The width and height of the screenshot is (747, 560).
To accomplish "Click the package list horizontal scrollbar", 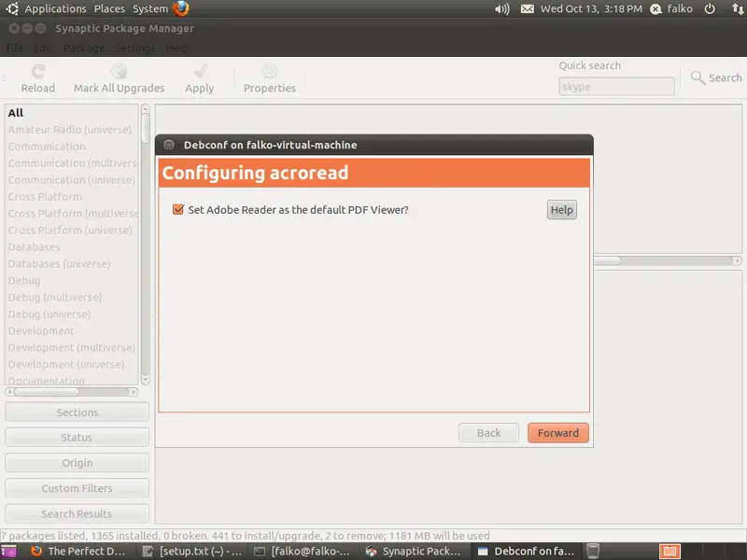I will point(668,260).
